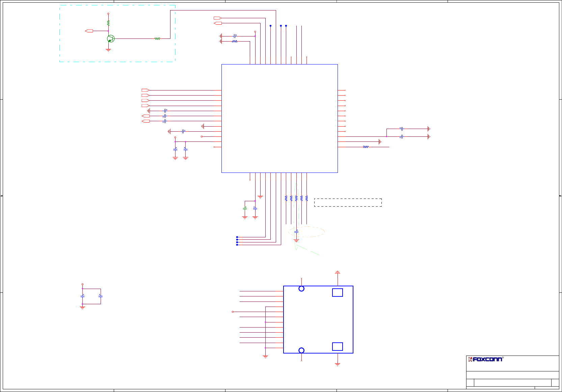
Task: Click the upper circle inside the lower component
Action: [301, 289]
